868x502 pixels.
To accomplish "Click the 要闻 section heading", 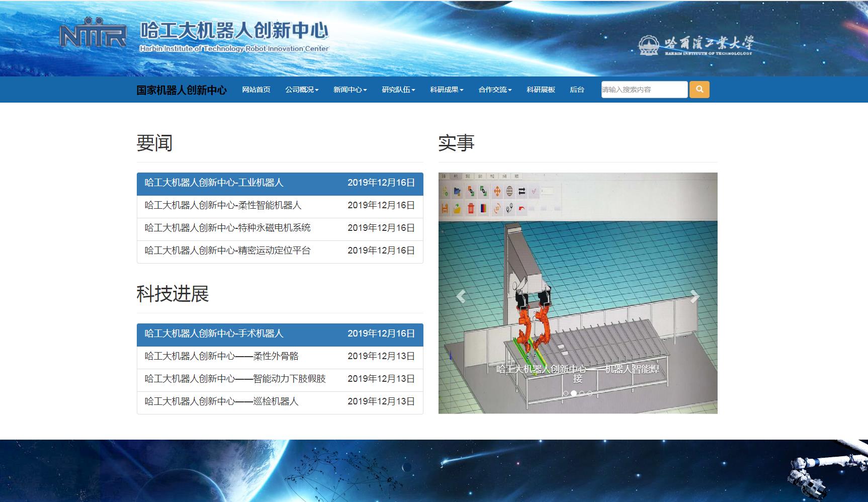I will point(154,143).
